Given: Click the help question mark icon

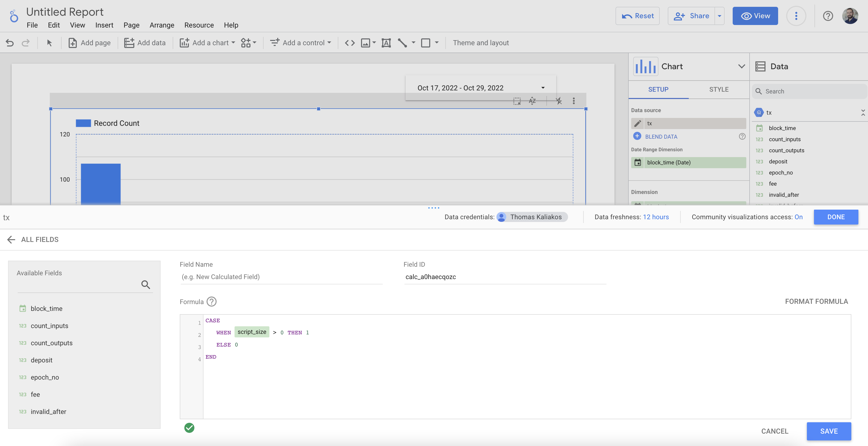Looking at the screenshot, I should tap(828, 16).
